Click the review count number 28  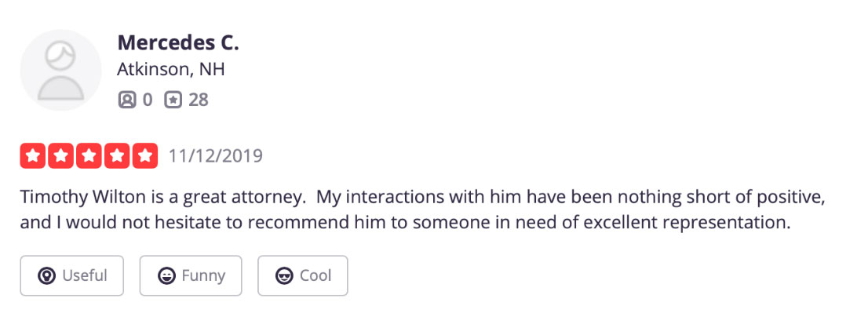tap(199, 100)
